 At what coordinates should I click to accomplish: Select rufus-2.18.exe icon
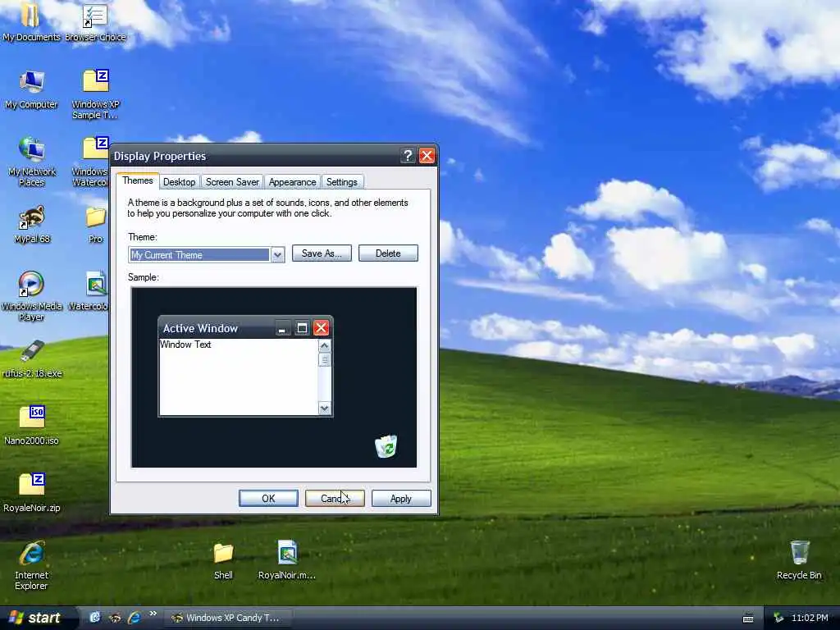tap(32, 358)
